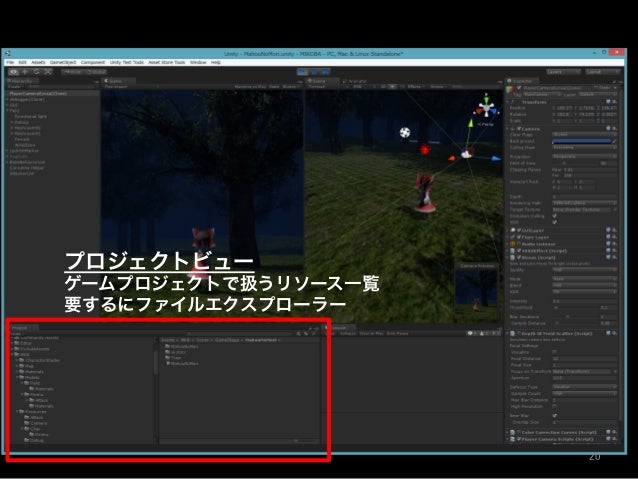Open the Assets menu
638x479 pixels.
pyautogui.click(x=38, y=62)
